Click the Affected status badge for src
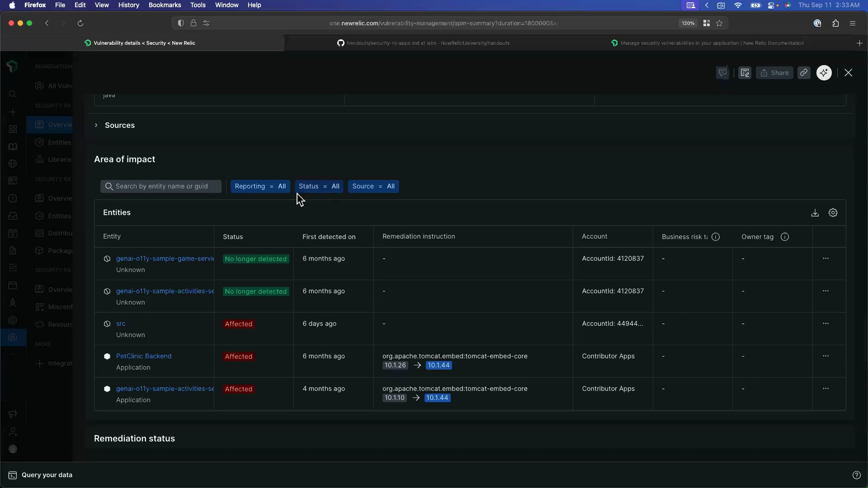 (239, 324)
